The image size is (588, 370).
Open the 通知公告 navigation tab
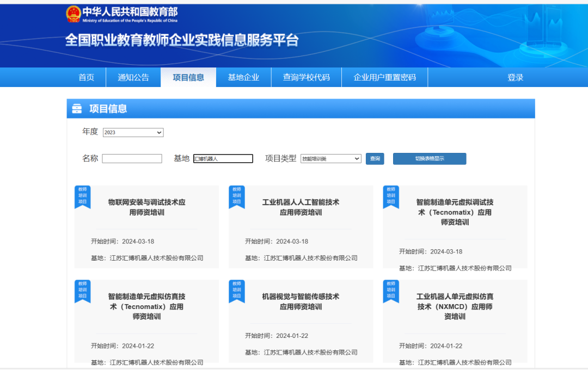click(133, 77)
